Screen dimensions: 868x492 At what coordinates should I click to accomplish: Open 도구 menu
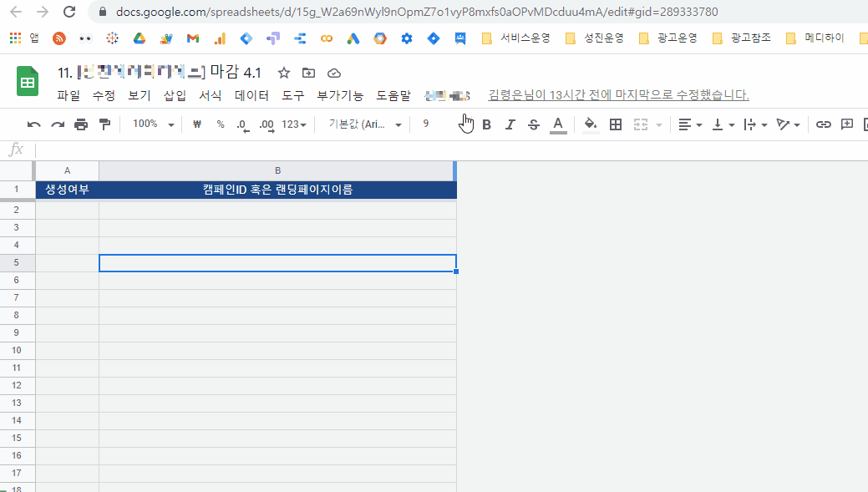(x=293, y=95)
